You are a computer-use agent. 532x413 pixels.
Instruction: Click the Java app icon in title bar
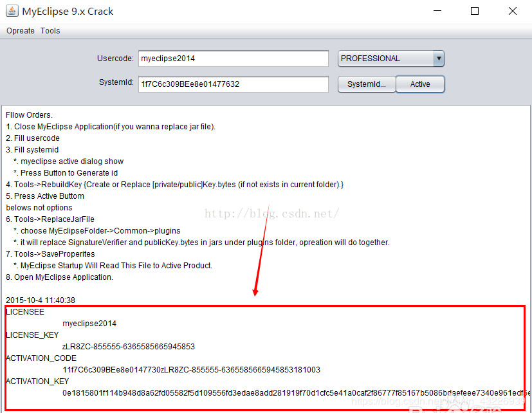tap(12, 11)
